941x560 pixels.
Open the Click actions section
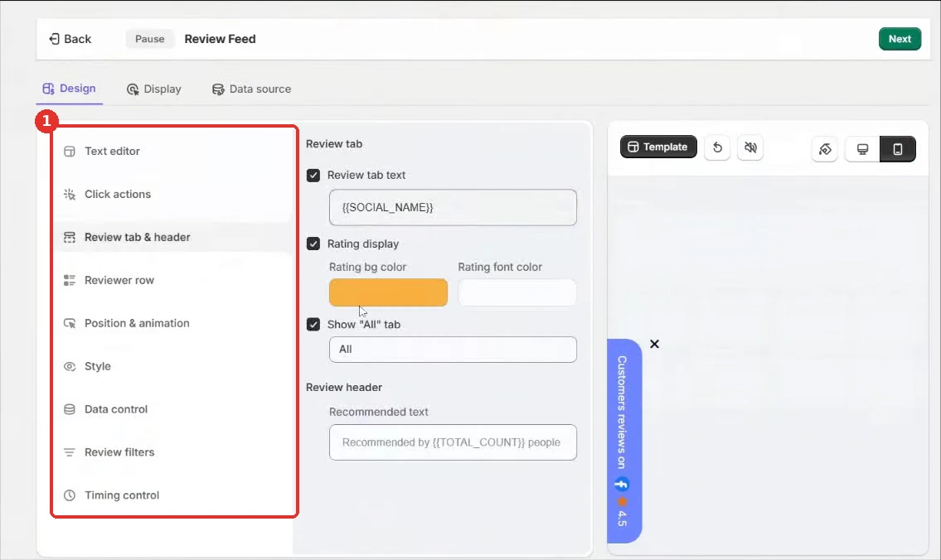[174, 195]
